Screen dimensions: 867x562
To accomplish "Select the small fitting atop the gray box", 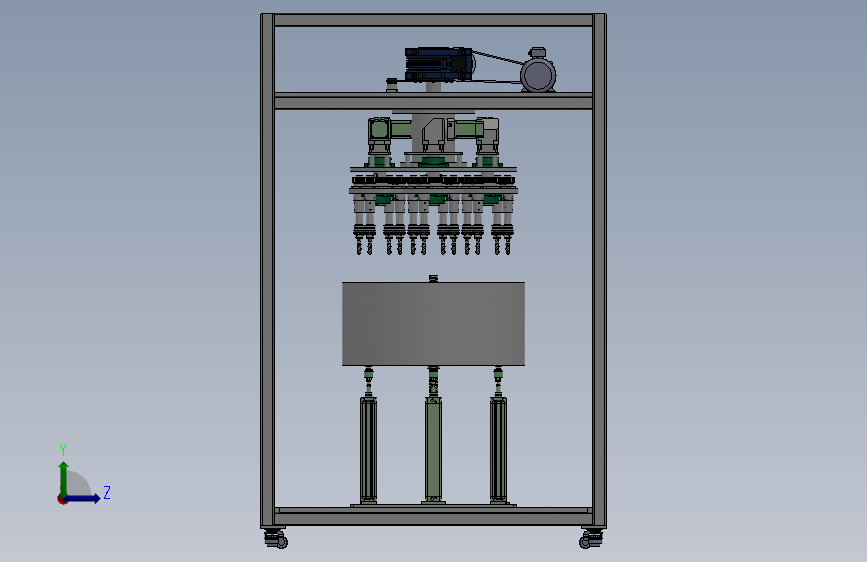I will tap(434, 278).
